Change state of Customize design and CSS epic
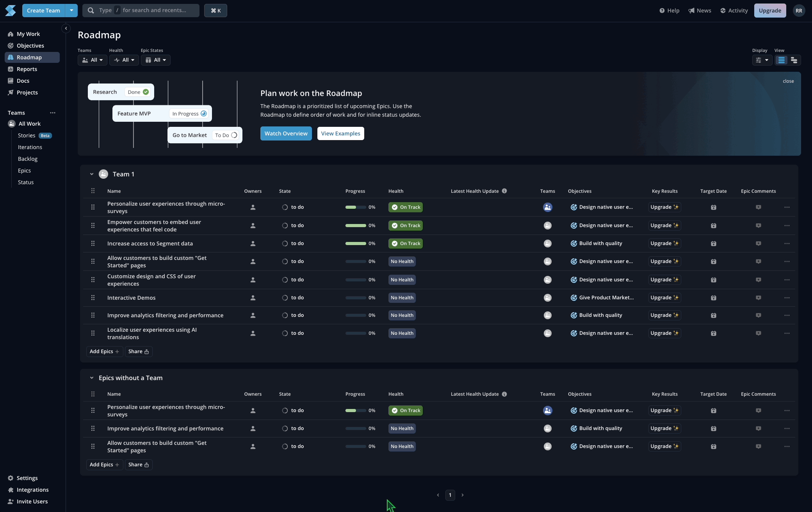Viewport: 812px width, 512px height. [293, 280]
